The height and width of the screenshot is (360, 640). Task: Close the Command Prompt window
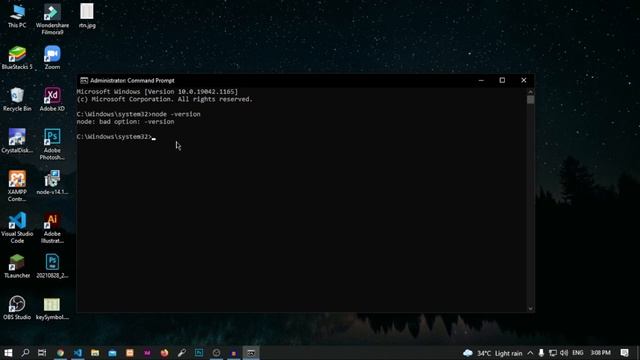(524, 80)
